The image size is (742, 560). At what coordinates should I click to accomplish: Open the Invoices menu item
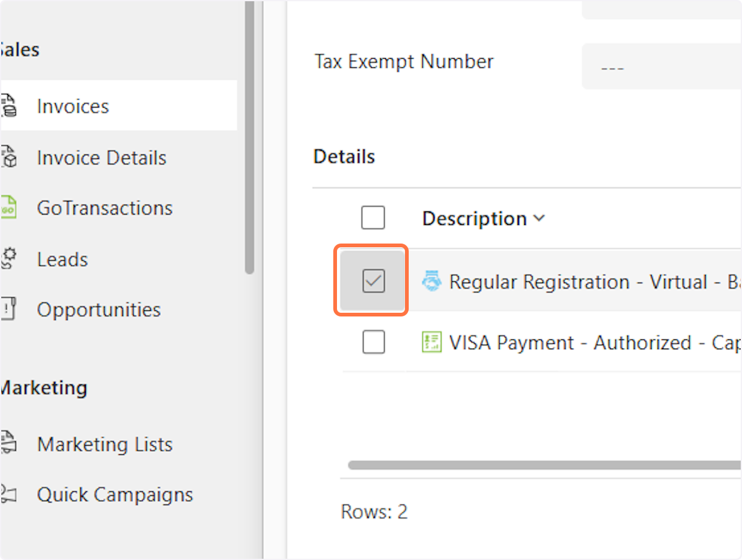(x=73, y=106)
